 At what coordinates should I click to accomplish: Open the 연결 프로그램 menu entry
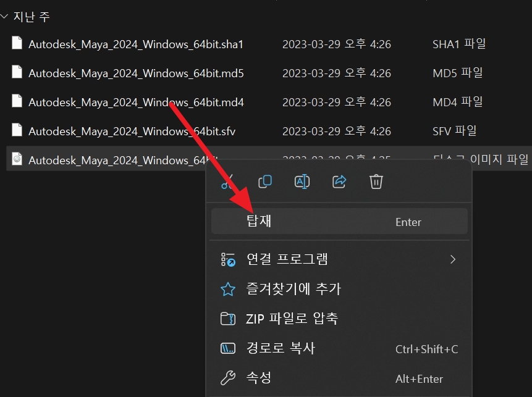339,259
